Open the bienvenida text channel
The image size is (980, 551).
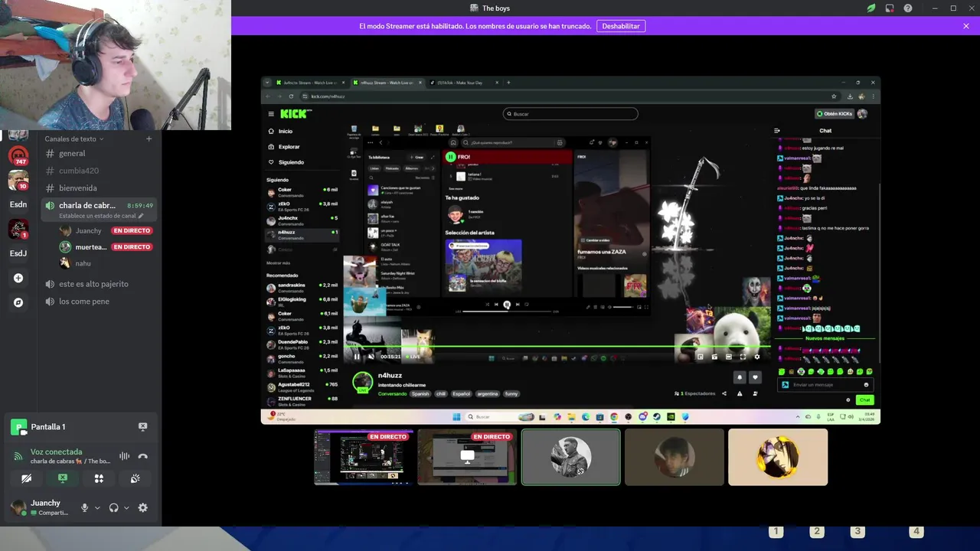(100, 188)
